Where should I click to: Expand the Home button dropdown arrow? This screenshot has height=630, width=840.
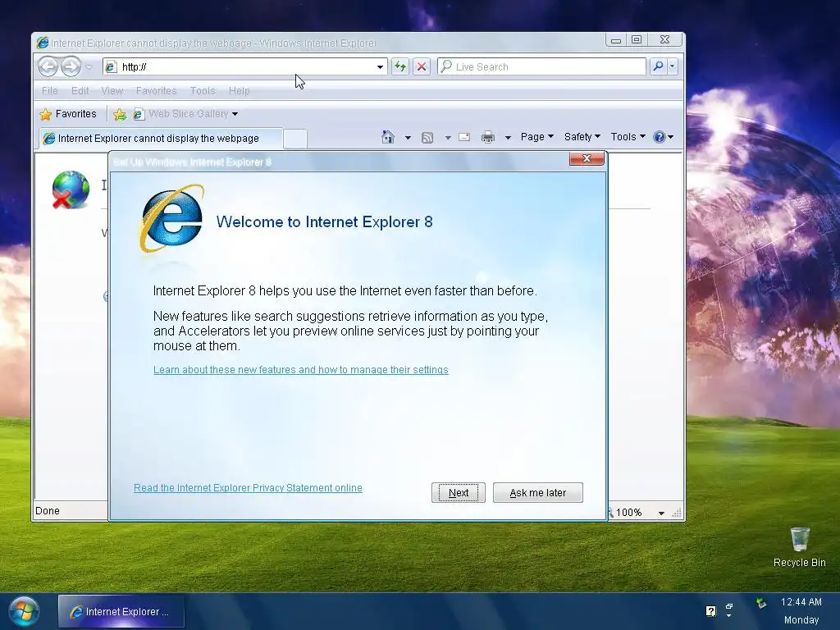coord(408,138)
